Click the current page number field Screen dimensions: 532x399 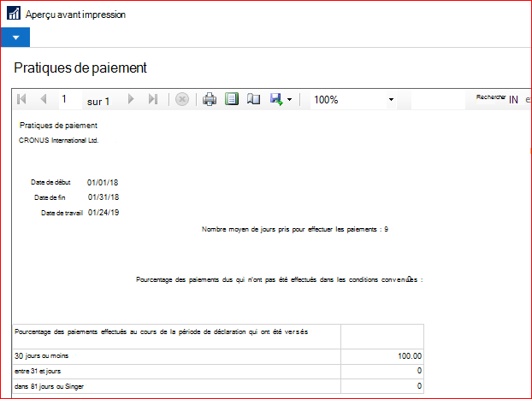(70, 99)
